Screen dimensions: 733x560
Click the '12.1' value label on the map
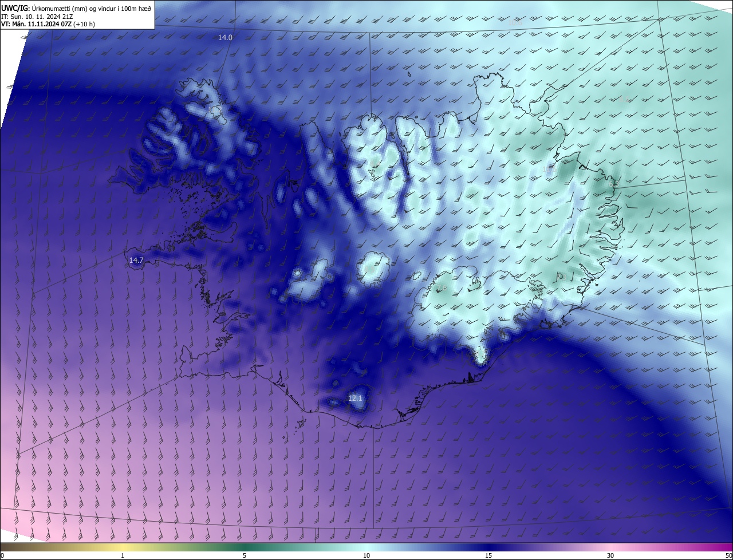[355, 398]
